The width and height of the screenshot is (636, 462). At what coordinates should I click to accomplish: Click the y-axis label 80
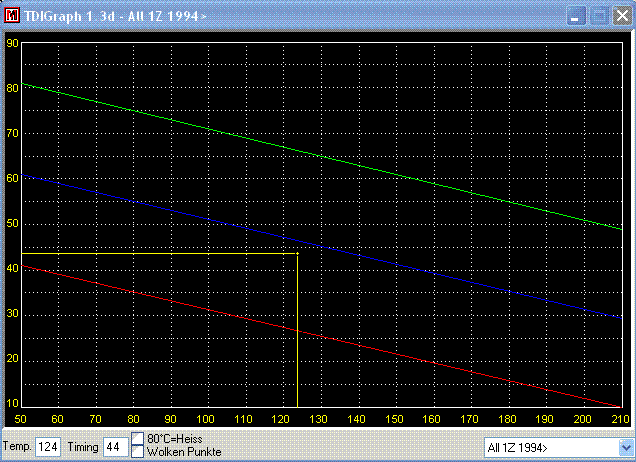tap(13, 88)
